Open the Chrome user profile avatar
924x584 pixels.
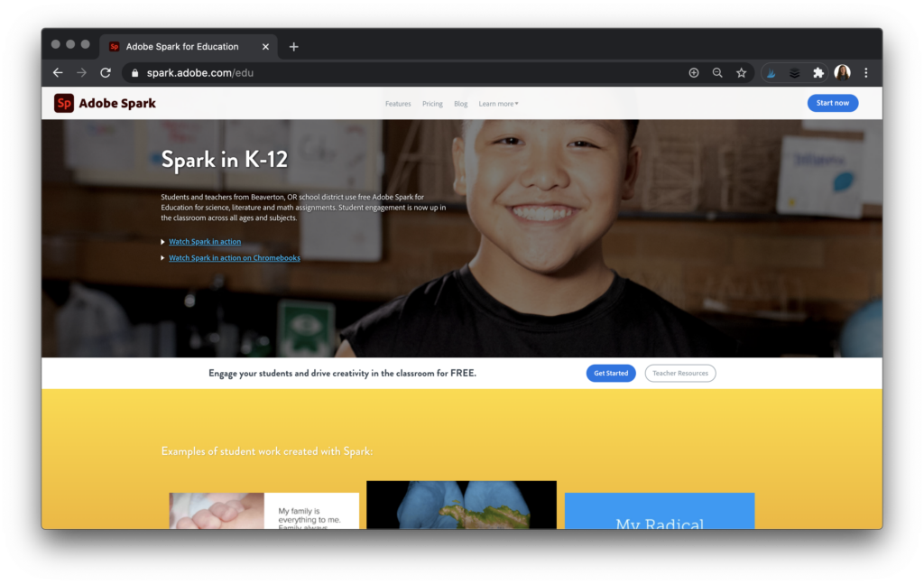[842, 73]
